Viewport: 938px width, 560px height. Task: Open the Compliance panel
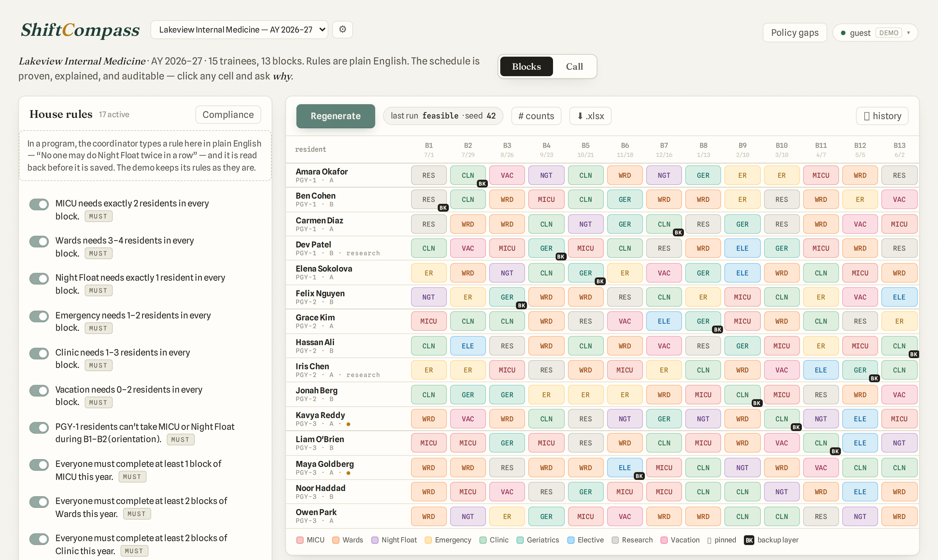tap(228, 114)
